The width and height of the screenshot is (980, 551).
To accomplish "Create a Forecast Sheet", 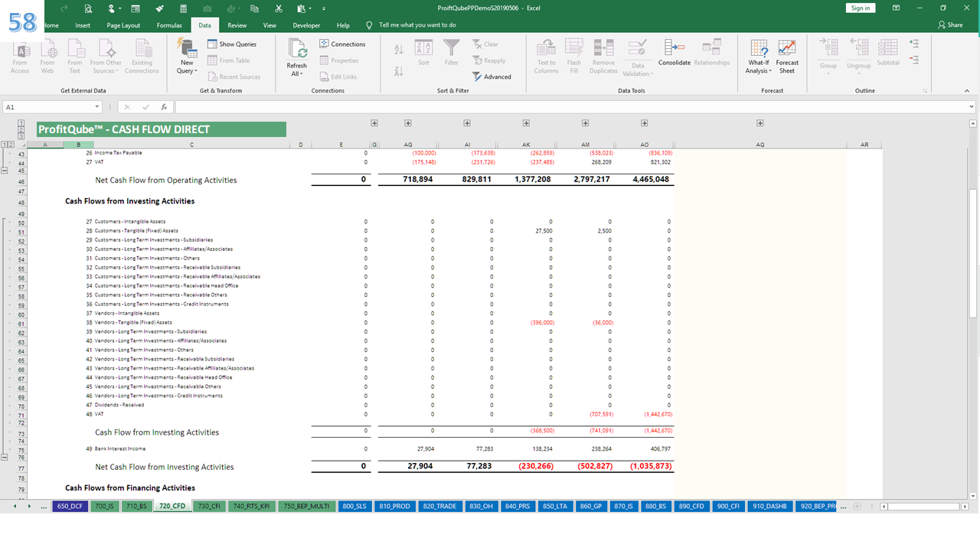I will click(787, 57).
